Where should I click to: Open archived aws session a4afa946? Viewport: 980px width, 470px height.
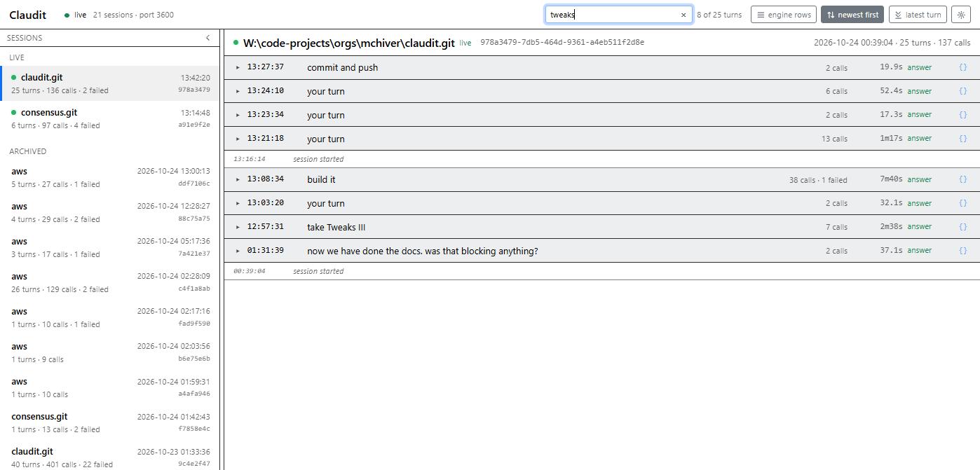[110, 387]
